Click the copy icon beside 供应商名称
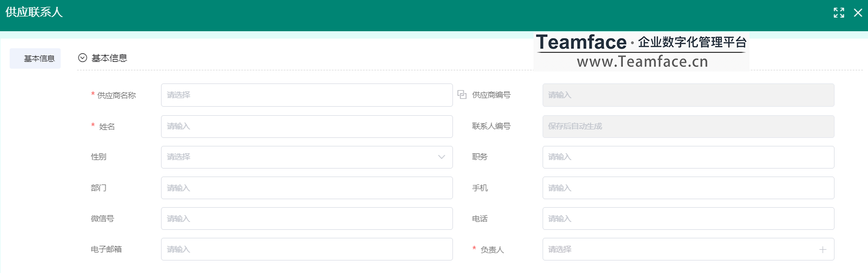The image size is (868, 273). [x=462, y=95]
